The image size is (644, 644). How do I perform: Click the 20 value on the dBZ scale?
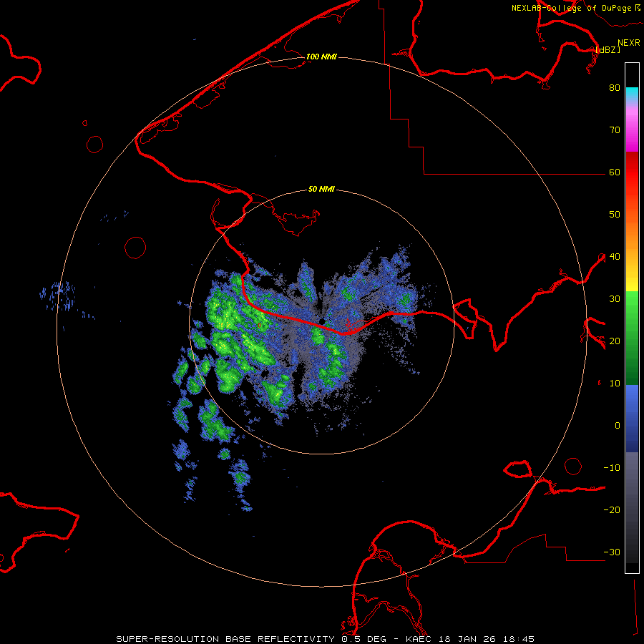(x=615, y=341)
